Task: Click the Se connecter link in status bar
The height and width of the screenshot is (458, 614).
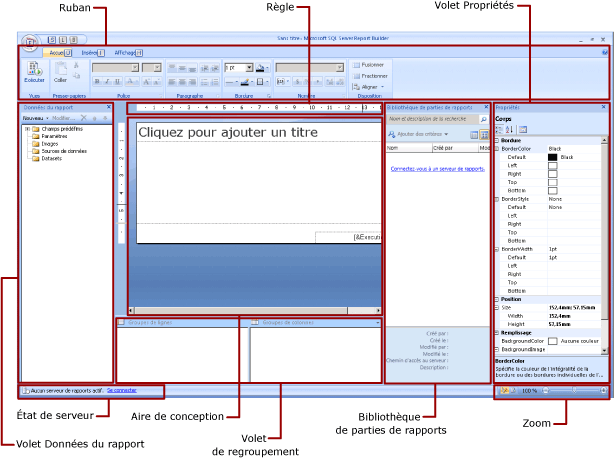Action: pos(122,390)
